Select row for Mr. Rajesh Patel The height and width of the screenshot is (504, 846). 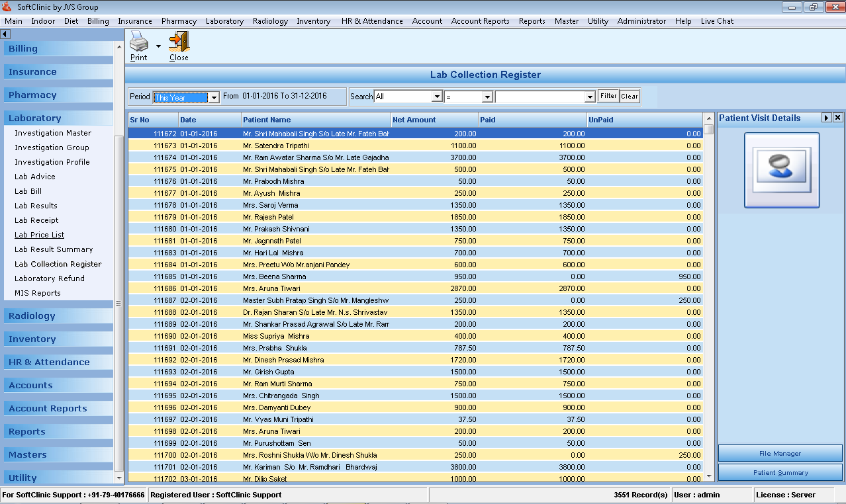point(415,217)
